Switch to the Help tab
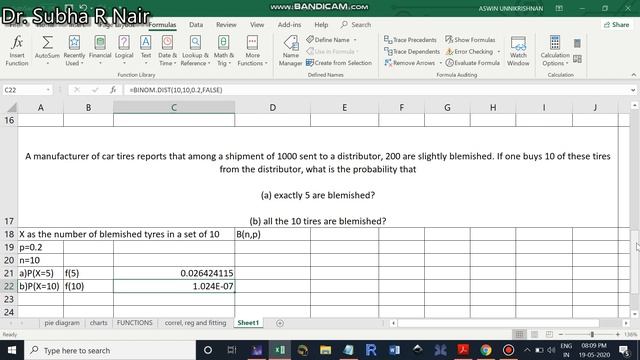This screenshot has width=640, height=360. (x=321, y=24)
